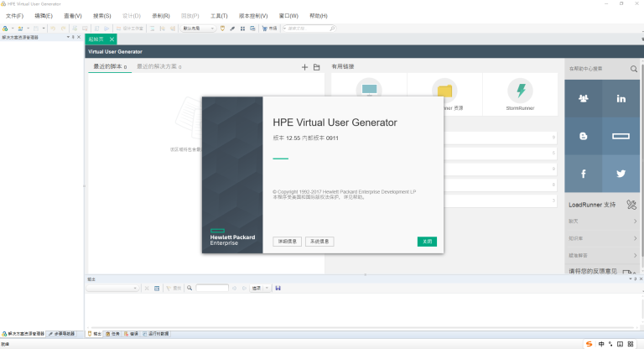Viewport: 644px width, 349px height.
Task: Expand the knowledge base chevron under LoadRunner support
Action: click(634, 237)
